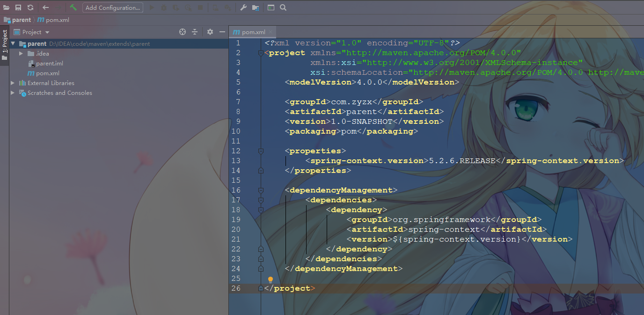Navigate forward with the right arrow icon

pos(58,7)
